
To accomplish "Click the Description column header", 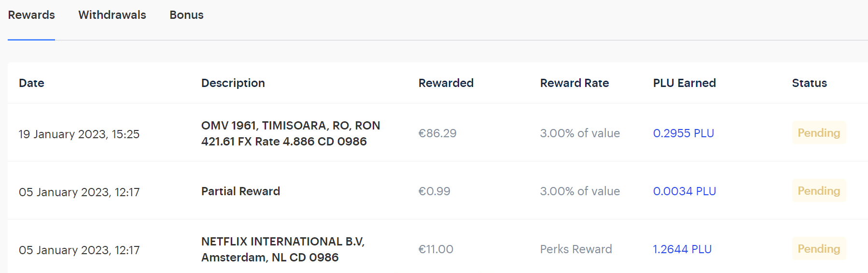I will [233, 83].
